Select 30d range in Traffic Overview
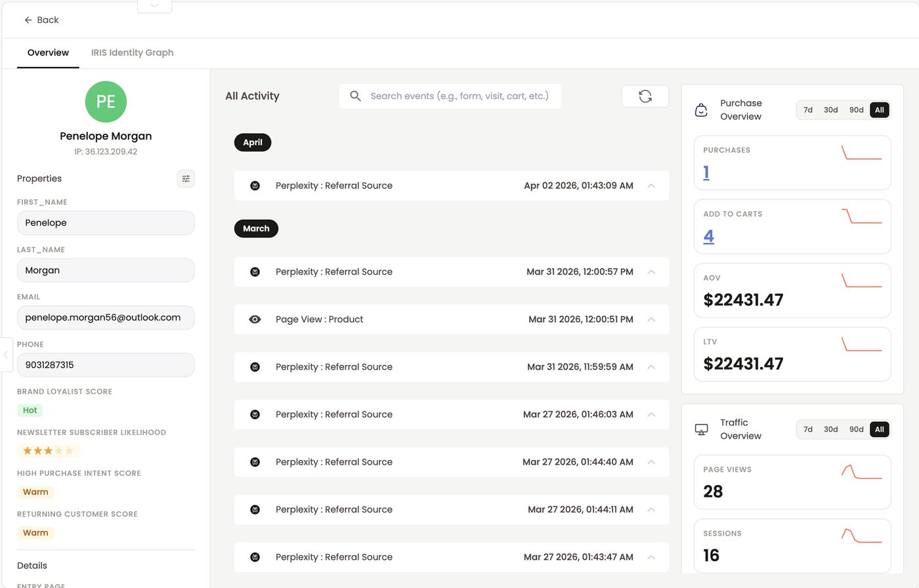 [x=831, y=429]
